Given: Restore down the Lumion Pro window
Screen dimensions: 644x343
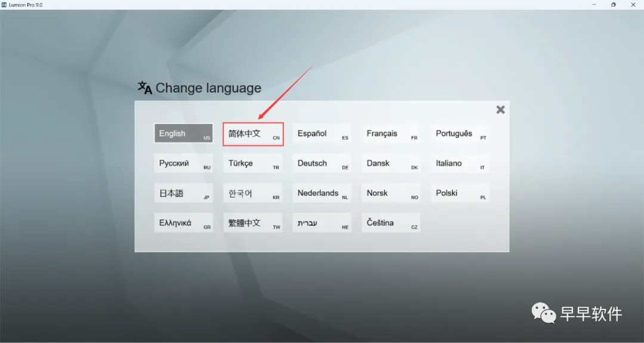Looking at the screenshot, I should click(x=613, y=5).
